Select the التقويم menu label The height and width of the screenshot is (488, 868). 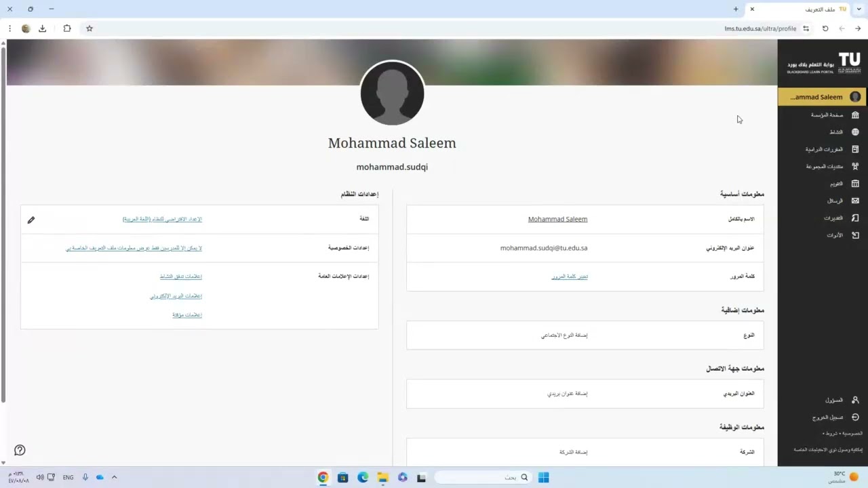836,184
